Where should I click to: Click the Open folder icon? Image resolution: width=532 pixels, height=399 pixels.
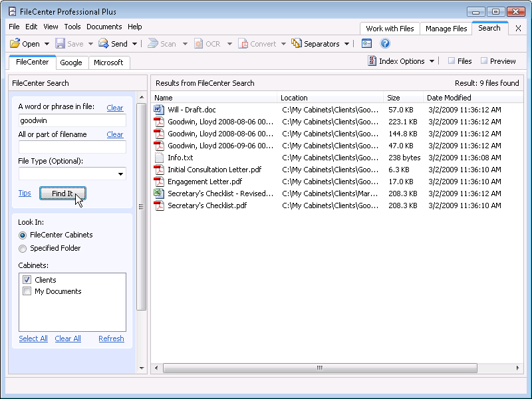(15, 43)
